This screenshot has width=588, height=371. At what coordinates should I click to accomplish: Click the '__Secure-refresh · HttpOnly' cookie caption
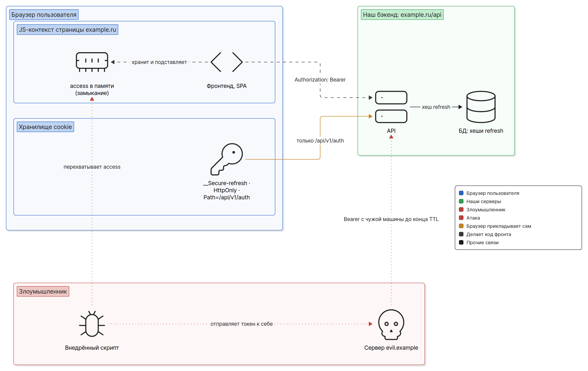[x=226, y=190]
